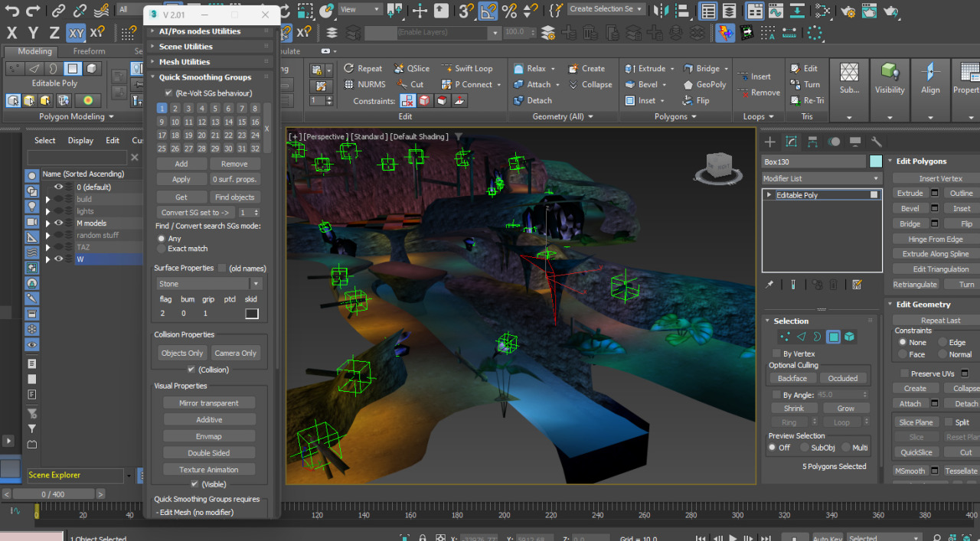
Task: Click the Box130 object name field
Action: tap(814, 161)
